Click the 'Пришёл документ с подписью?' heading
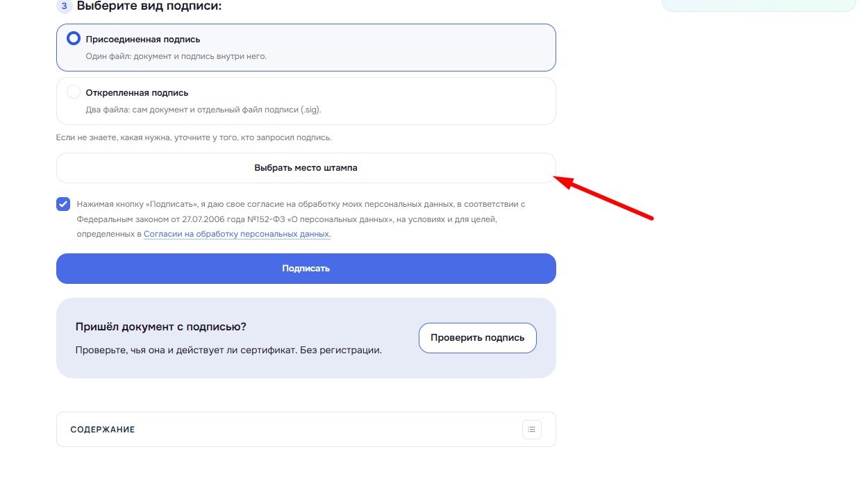This screenshot has height=481, width=868. click(x=161, y=327)
